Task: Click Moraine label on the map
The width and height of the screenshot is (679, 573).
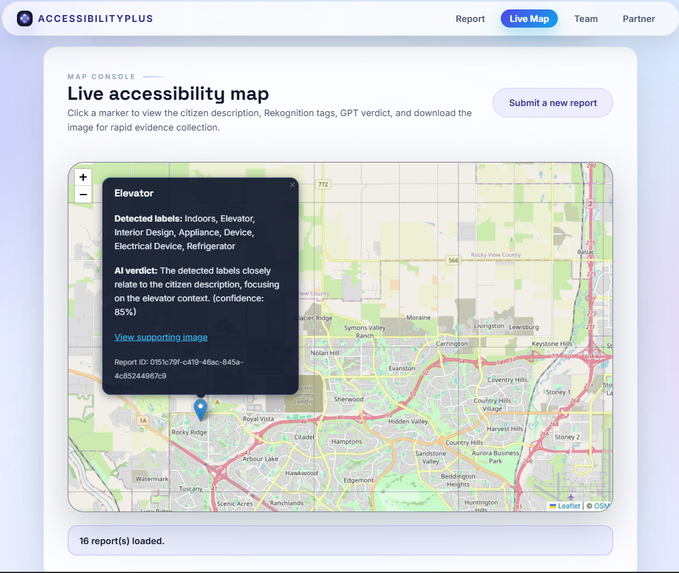Action: click(x=418, y=317)
